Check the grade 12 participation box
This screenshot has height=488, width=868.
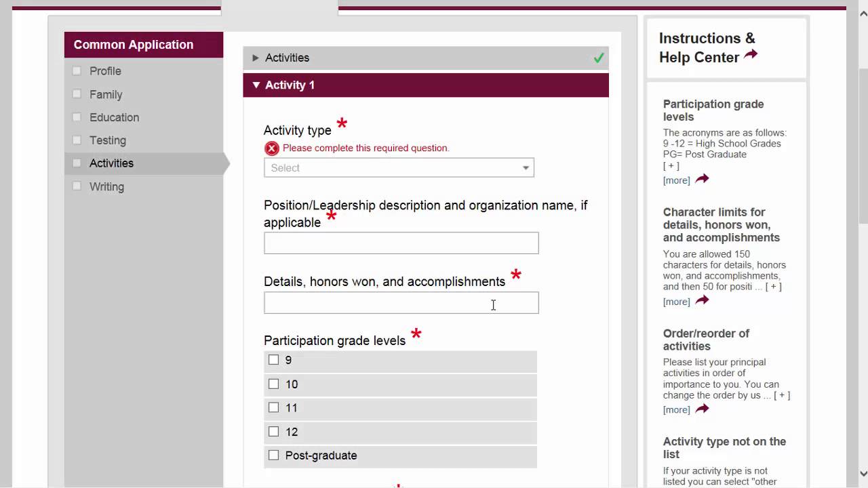[273, 431]
